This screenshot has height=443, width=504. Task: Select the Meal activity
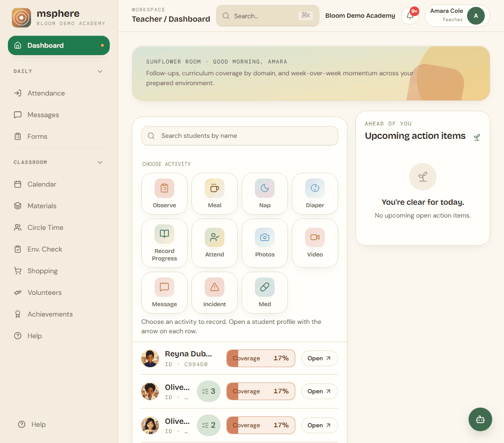click(x=215, y=193)
